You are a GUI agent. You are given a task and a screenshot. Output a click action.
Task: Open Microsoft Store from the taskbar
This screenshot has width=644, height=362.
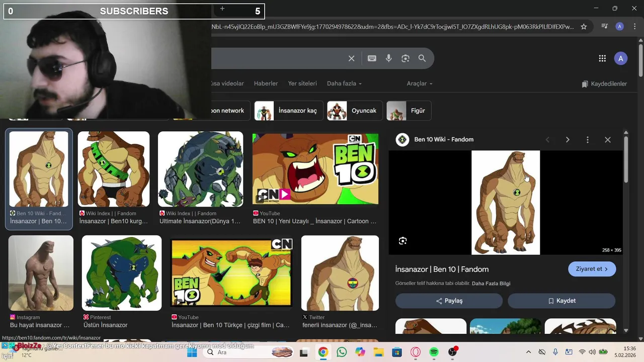[397, 352]
